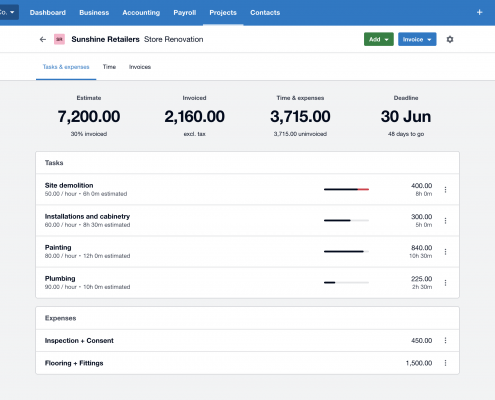
Task: Open the Site demolition task
Action: pyautogui.click(x=247, y=189)
